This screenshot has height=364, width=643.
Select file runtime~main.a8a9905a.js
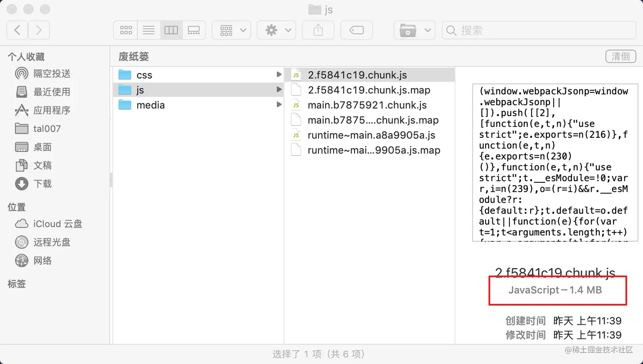click(370, 135)
